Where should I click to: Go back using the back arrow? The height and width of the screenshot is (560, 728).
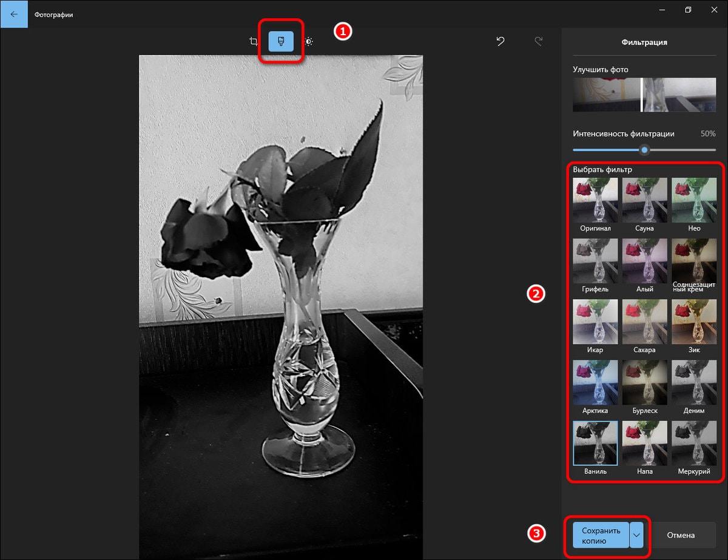14,14
